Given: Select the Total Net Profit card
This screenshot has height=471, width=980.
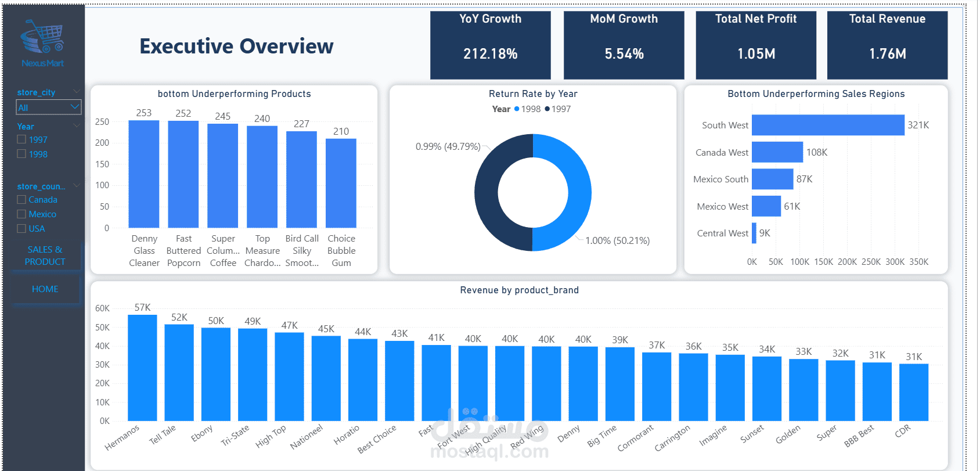Looking at the screenshot, I should click(x=756, y=45).
